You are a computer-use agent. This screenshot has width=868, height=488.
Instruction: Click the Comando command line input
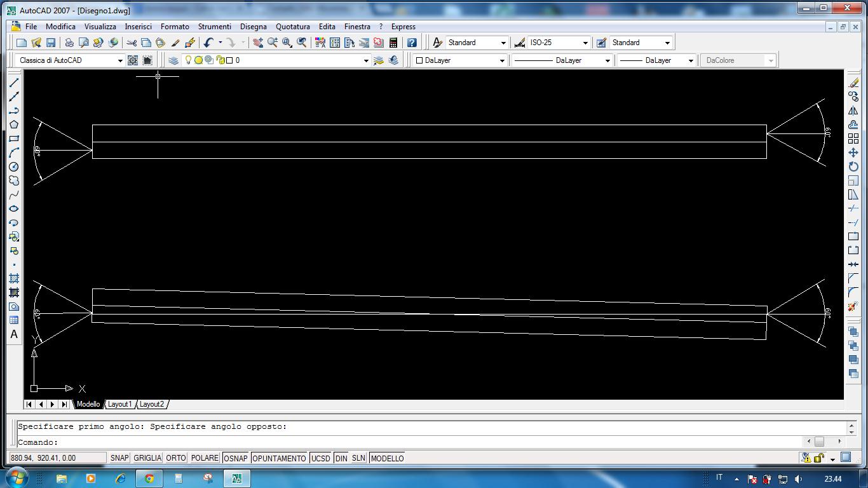(411, 442)
